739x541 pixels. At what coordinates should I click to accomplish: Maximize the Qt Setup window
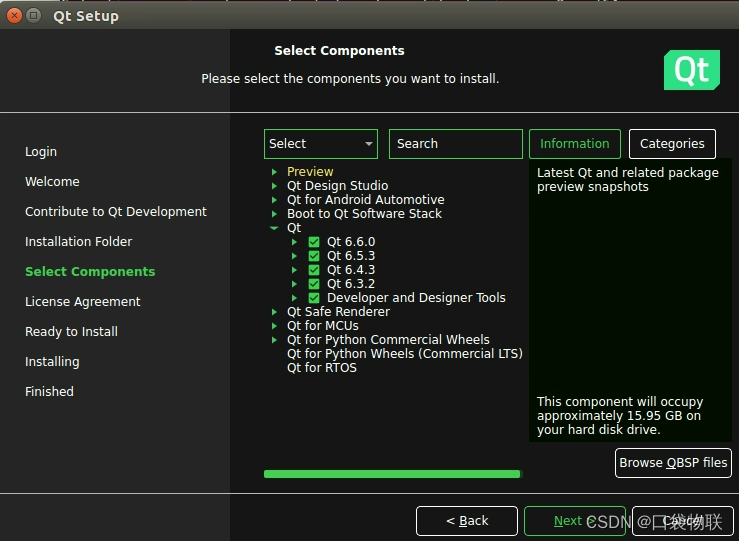pyautogui.click(x=33, y=16)
